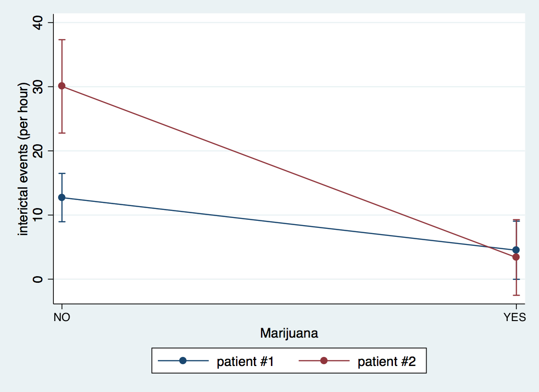Click bottom error bar cap of patient #1 at NO
This screenshot has width=539, height=392.
[x=61, y=222]
